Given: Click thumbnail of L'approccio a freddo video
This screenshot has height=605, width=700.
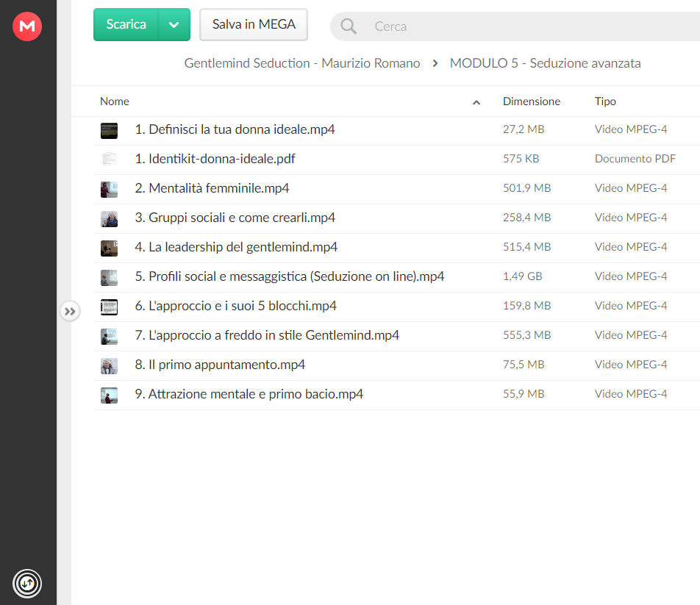Looking at the screenshot, I should click(109, 337).
